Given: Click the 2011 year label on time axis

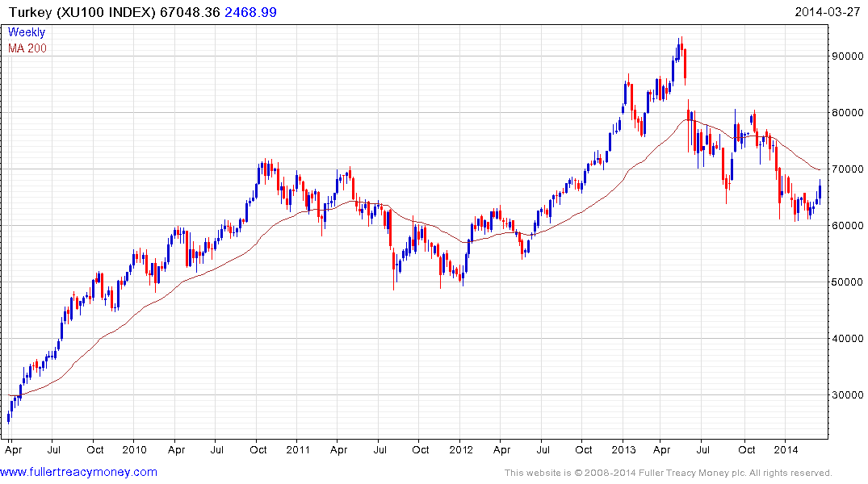Looking at the screenshot, I should (298, 449).
